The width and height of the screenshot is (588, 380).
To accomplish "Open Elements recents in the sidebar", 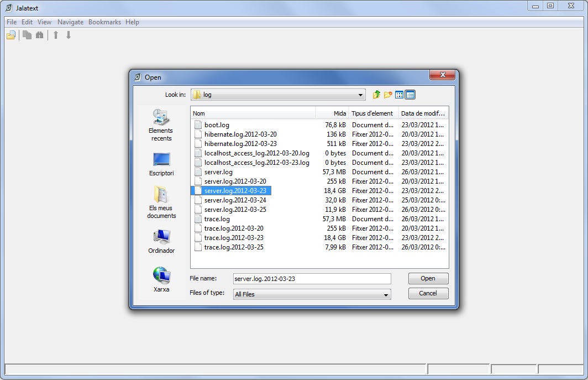I will pos(161,125).
